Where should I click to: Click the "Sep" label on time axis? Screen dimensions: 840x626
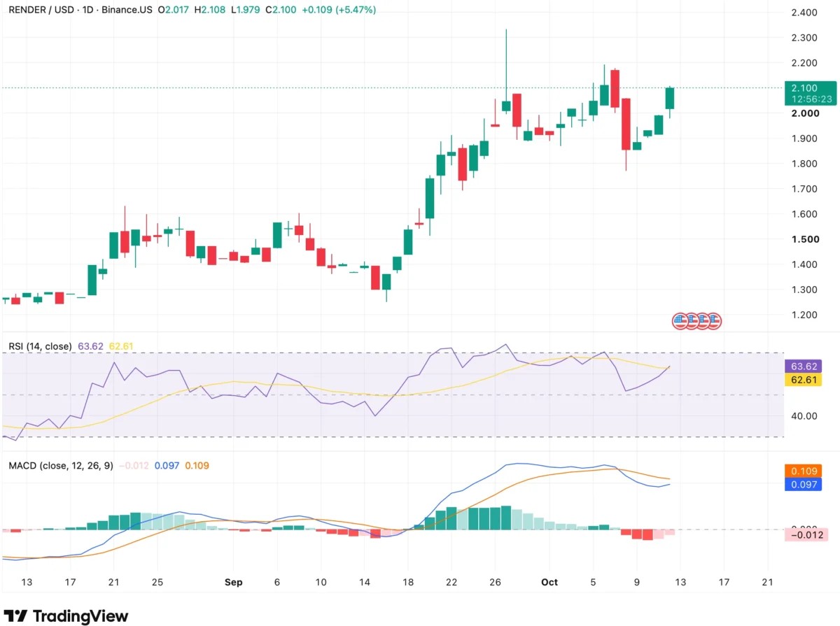tap(233, 581)
